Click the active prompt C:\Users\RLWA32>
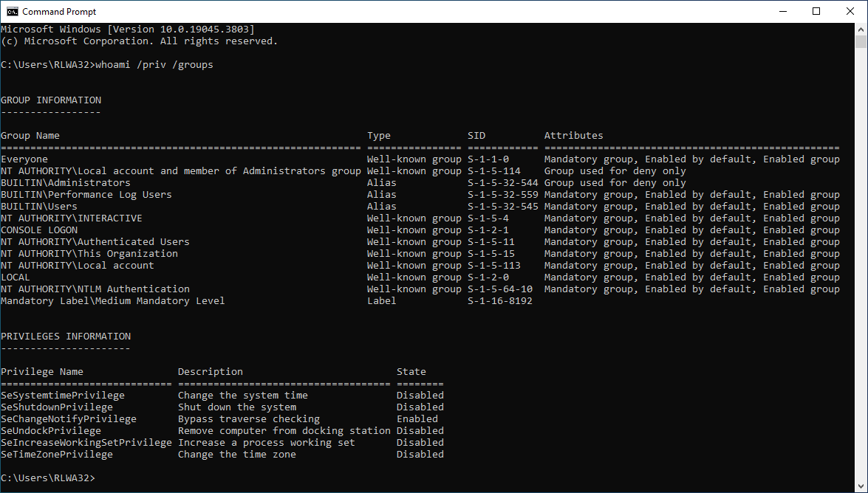This screenshot has height=493, width=868. [x=49, y=478]
